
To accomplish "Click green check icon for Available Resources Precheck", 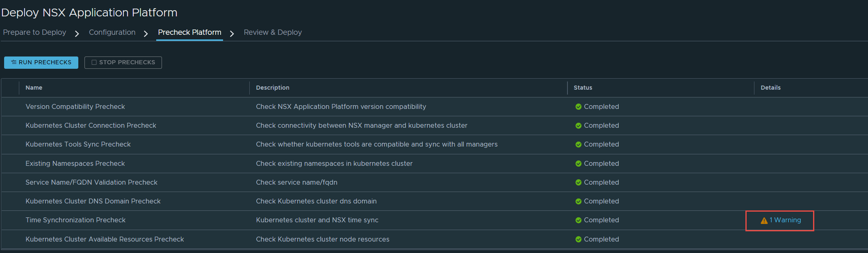I will (578, 239).
